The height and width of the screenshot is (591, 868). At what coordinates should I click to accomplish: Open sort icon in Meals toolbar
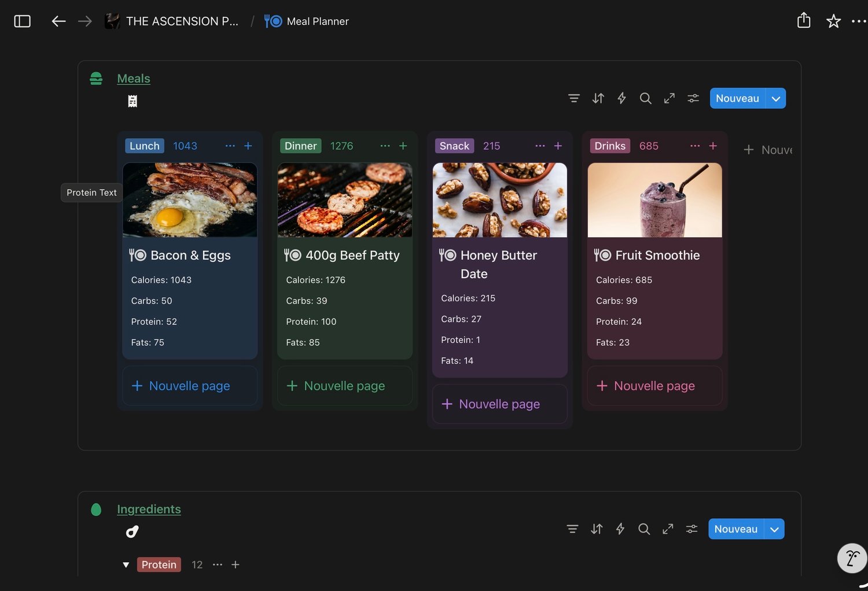(598, 98)
